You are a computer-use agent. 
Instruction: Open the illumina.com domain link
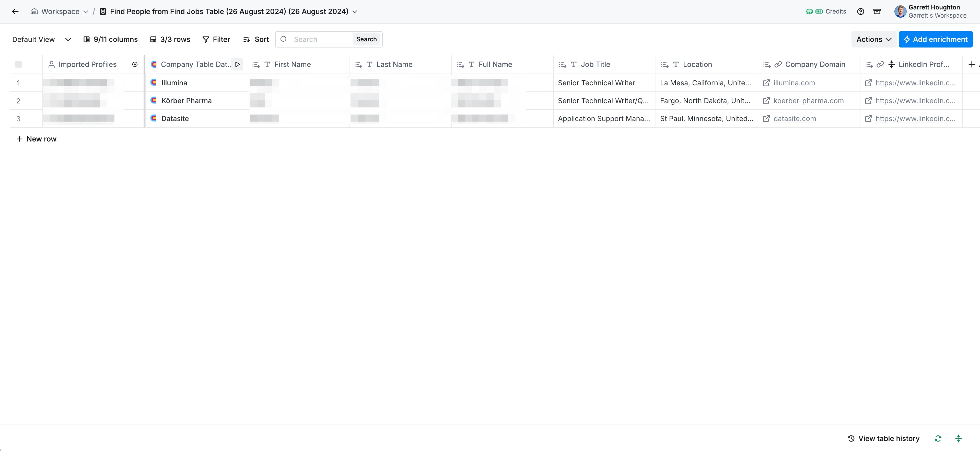[x=794, y=83]
